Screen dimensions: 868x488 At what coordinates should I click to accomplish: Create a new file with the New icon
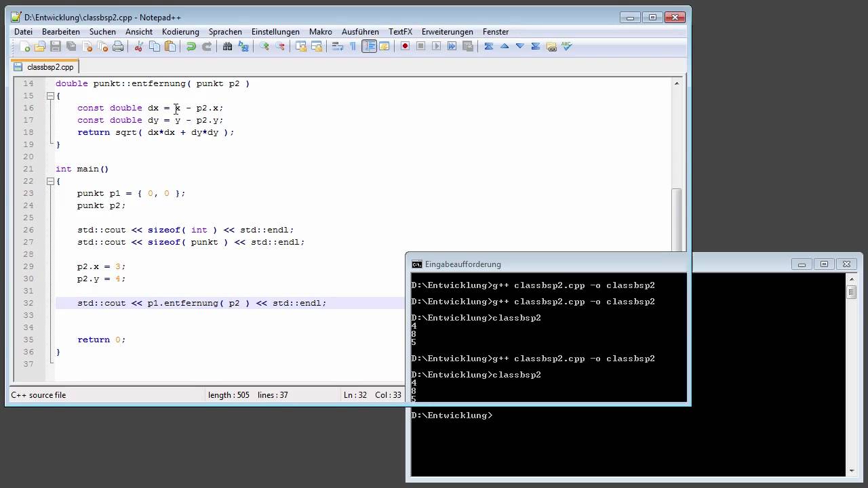coord(25,46)
